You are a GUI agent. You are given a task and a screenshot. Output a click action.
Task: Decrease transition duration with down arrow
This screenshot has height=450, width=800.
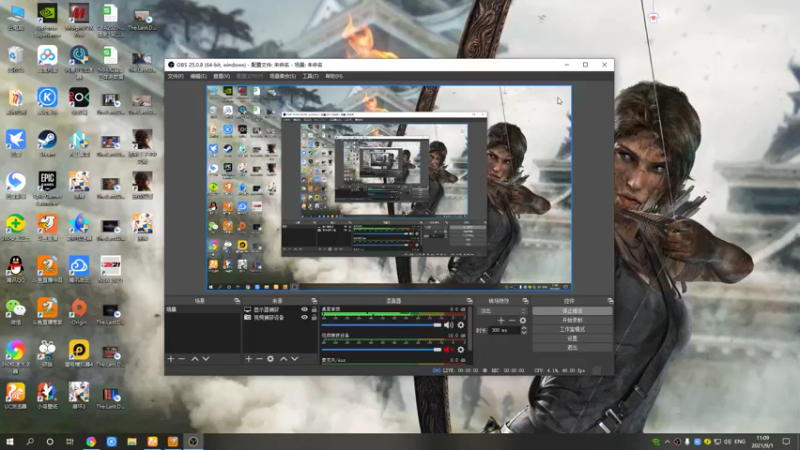523,333
